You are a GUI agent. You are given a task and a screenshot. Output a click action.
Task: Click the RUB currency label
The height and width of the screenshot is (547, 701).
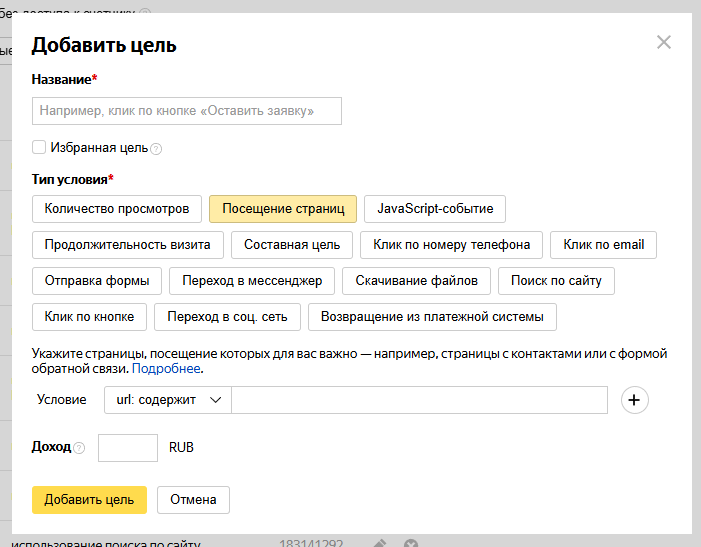pyautogui.click(x=182, y=447)
